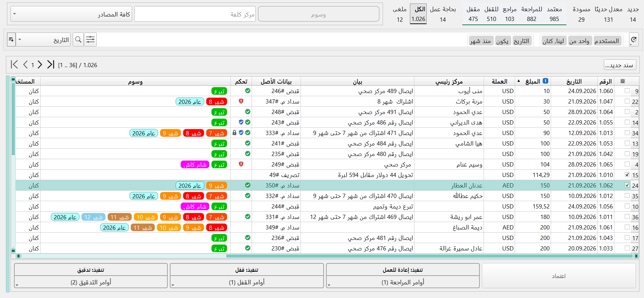The width and height of the screenshot is (644, 298).
Task: Click the منذ شهر filter chip
Action: coord(480,41)
